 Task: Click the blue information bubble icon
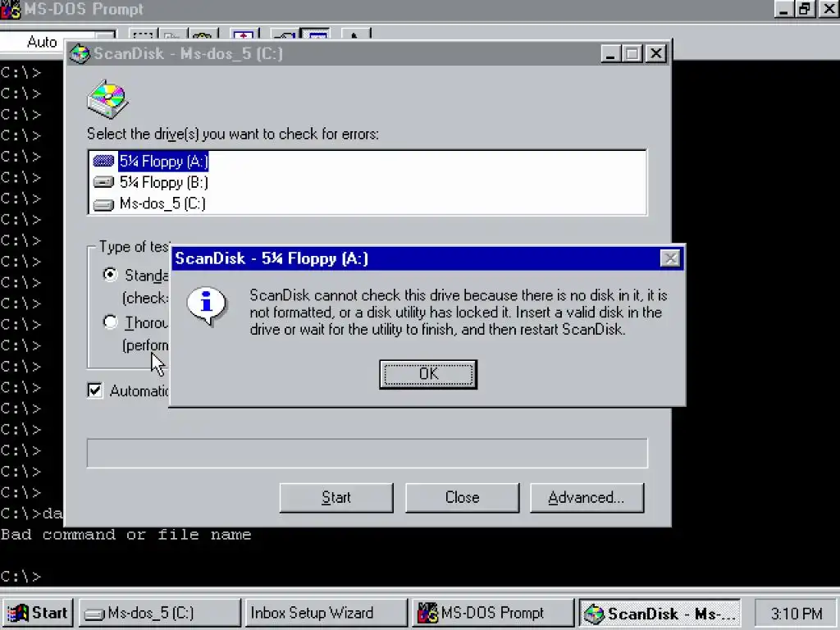click(x=206, y=306)
